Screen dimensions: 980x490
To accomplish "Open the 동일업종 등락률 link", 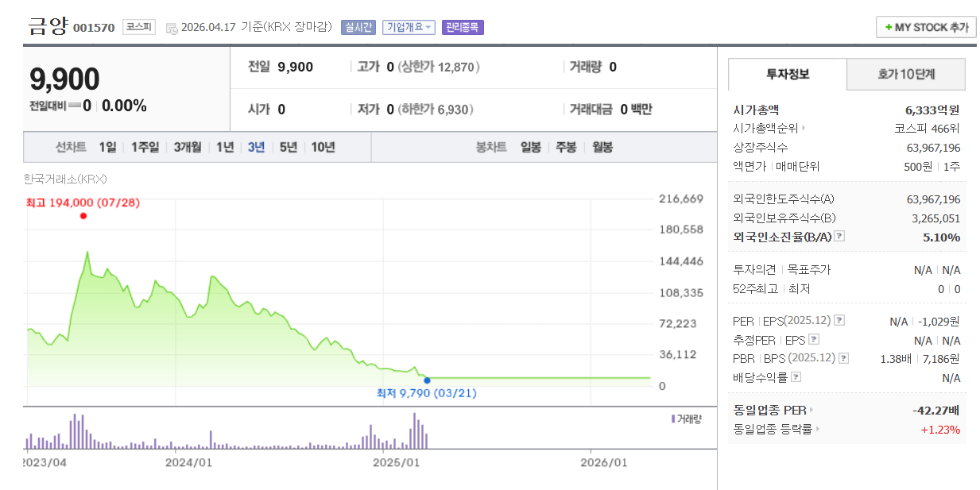I will (x=776, y=430).
